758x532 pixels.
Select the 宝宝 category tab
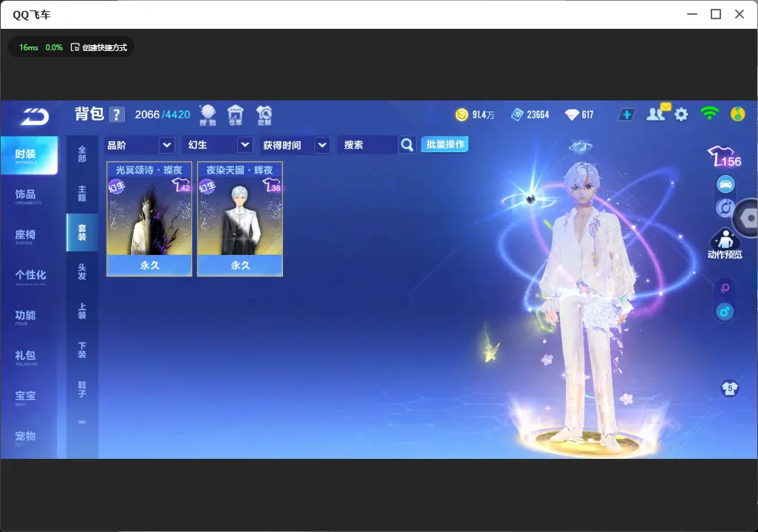pos(29,397)
